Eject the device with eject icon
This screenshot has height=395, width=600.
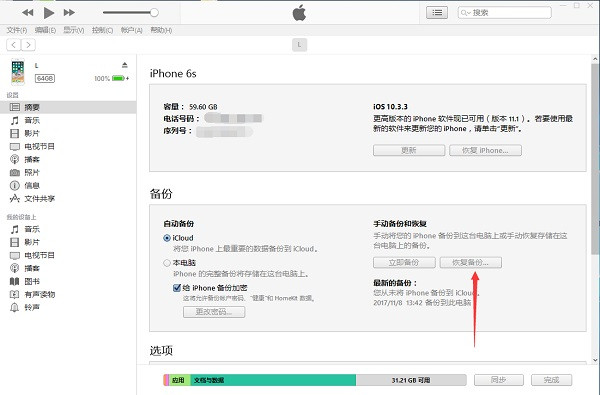point(124,65)
